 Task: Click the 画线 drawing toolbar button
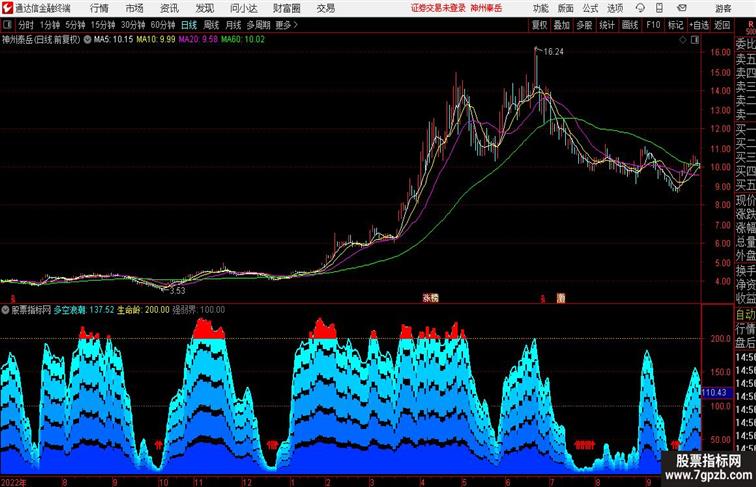point(630,25)
